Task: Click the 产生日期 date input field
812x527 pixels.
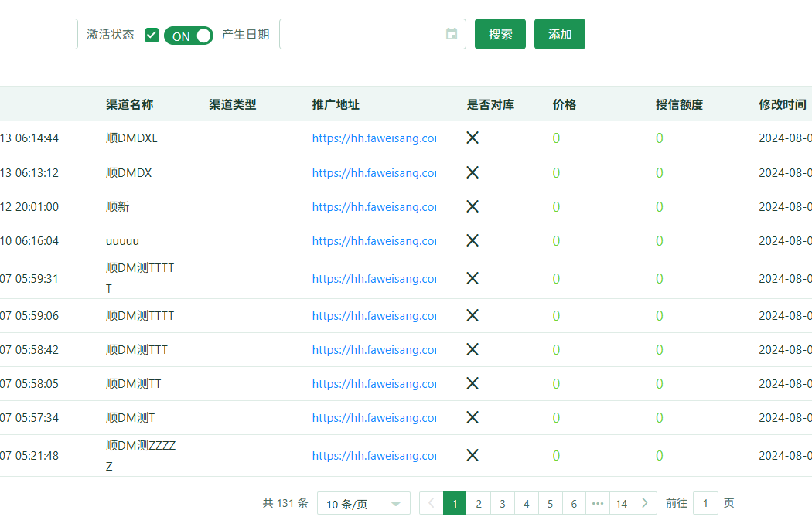Action: click(x=372, y=34)
